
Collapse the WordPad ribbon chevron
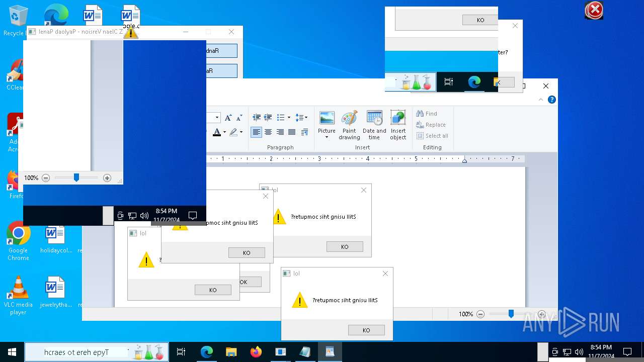coord(541,100)
